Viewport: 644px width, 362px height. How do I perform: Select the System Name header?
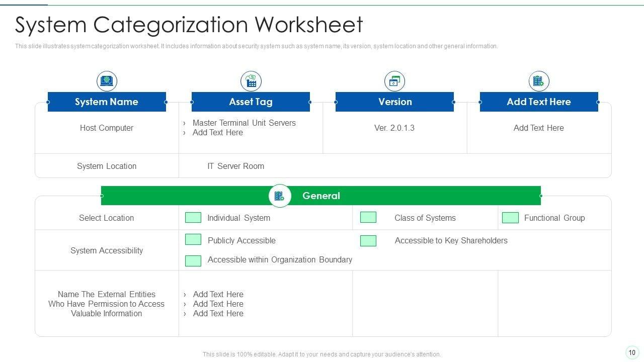107,102
